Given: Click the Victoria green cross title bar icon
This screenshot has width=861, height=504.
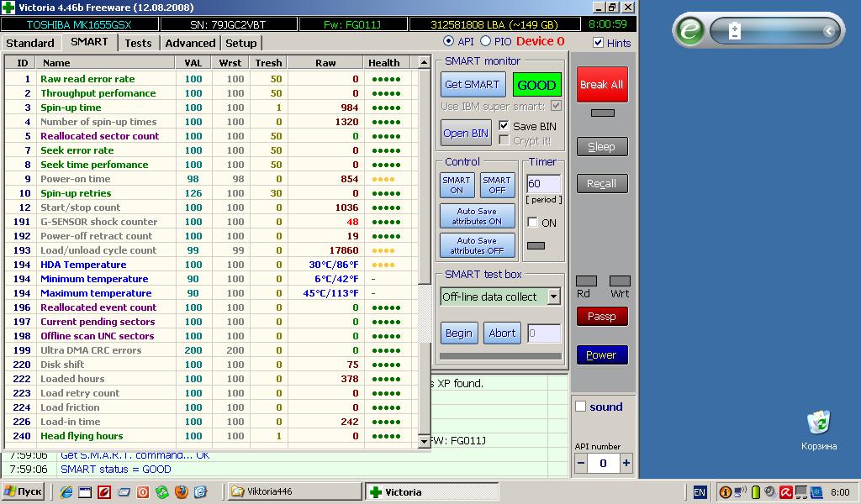Looking at the screenshot, I should (x=8, y=8).
